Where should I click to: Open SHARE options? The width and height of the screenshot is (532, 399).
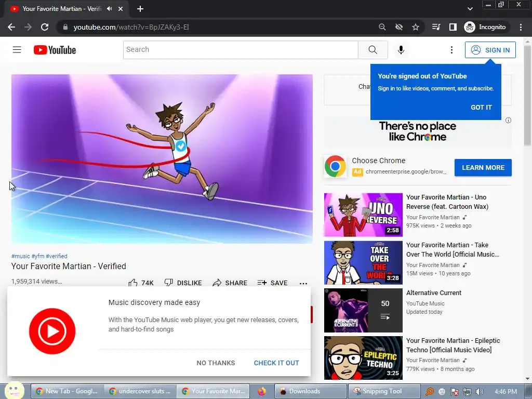pyautogui.click(x=230, y=283)
